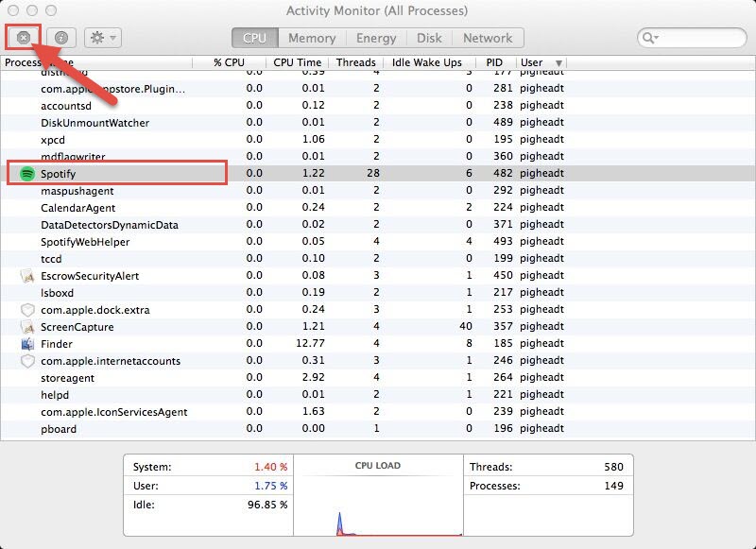Select the DataDetectorsDynamicData process
The height and width of the screenshot is (549, 756).
tap(110, 225)
